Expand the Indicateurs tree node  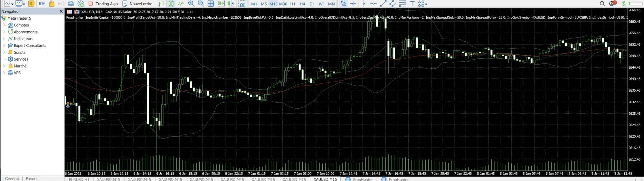[x=4, y=38]
